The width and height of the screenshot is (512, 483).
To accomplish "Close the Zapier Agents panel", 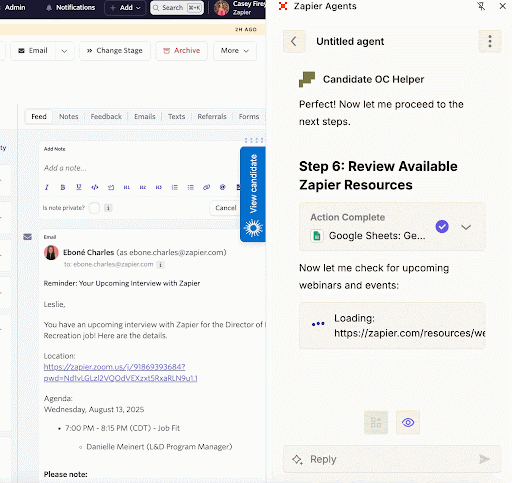I will (x=503, y=6).
